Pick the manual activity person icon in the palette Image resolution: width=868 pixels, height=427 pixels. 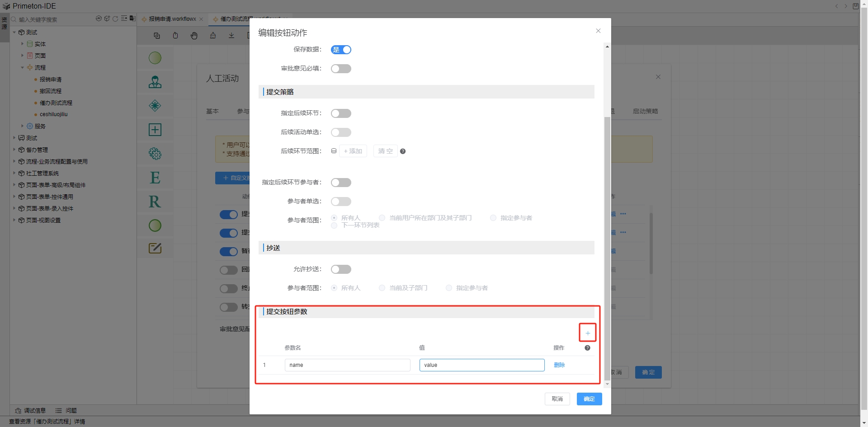point(155,82)
